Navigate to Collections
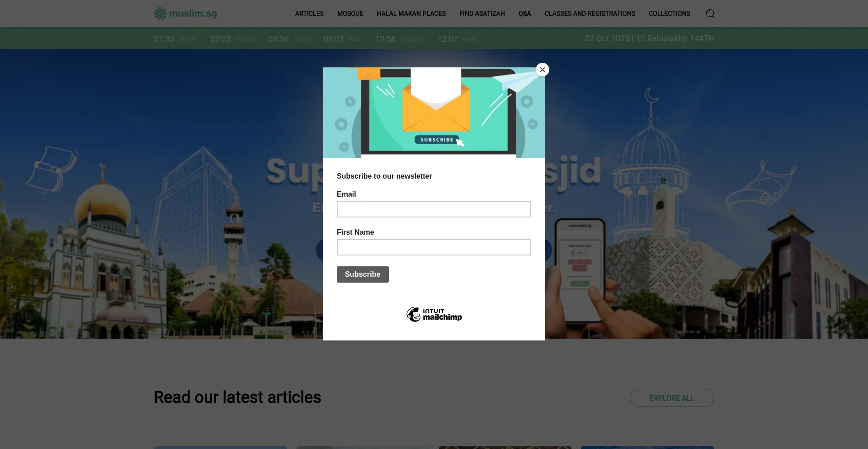Viewport: 868px width, 449px height. 669,14
